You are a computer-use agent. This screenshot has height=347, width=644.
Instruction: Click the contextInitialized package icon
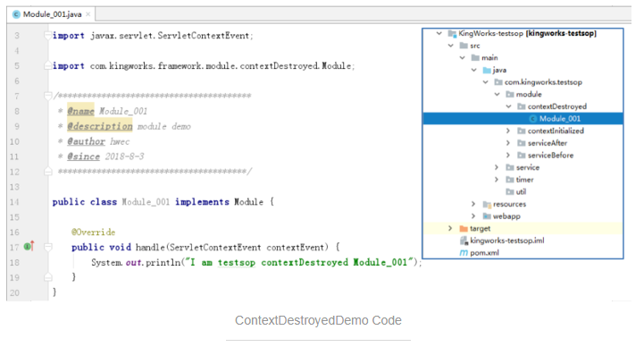click(x=522, y=131)
